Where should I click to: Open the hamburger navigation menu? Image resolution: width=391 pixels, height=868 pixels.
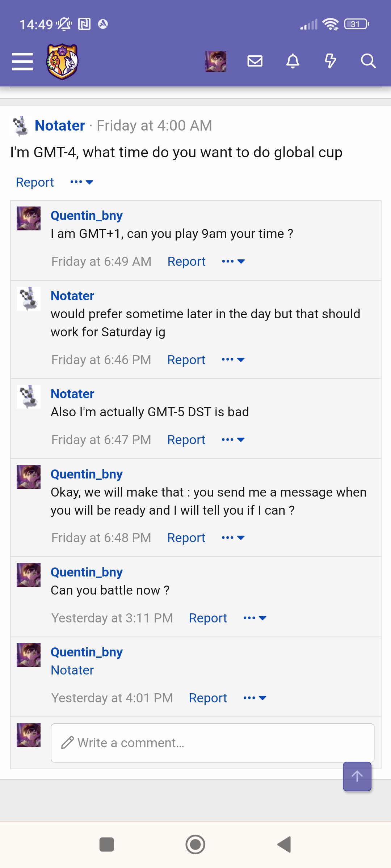point(22,61)
